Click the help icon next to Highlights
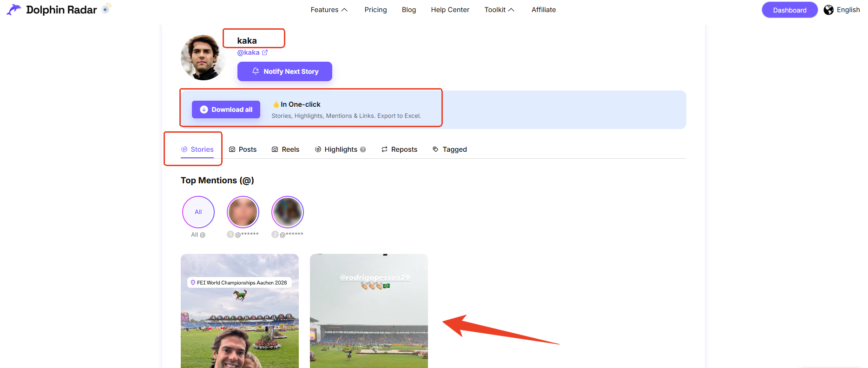868x368 pixels. pos(363,149)
